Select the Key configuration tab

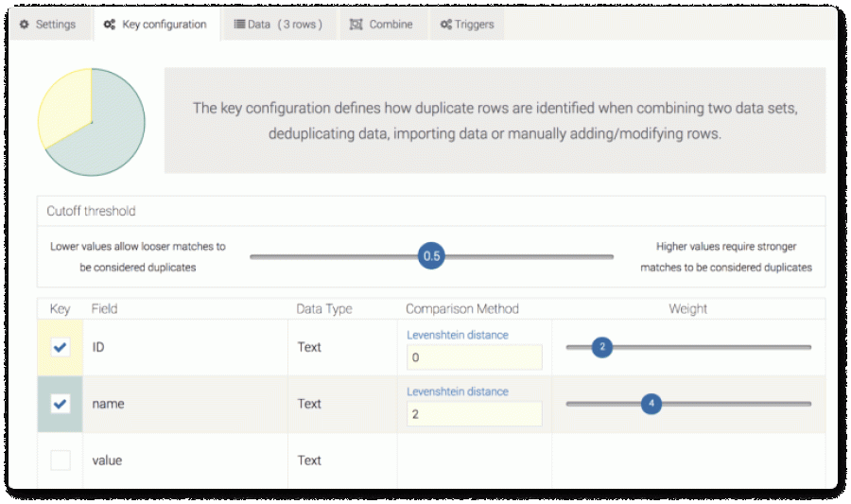pos(156,25)
